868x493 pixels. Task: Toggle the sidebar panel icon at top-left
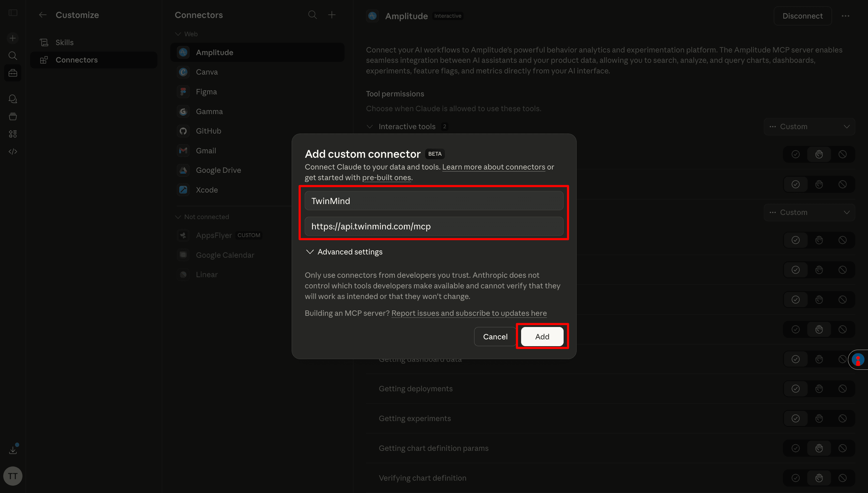13,13
